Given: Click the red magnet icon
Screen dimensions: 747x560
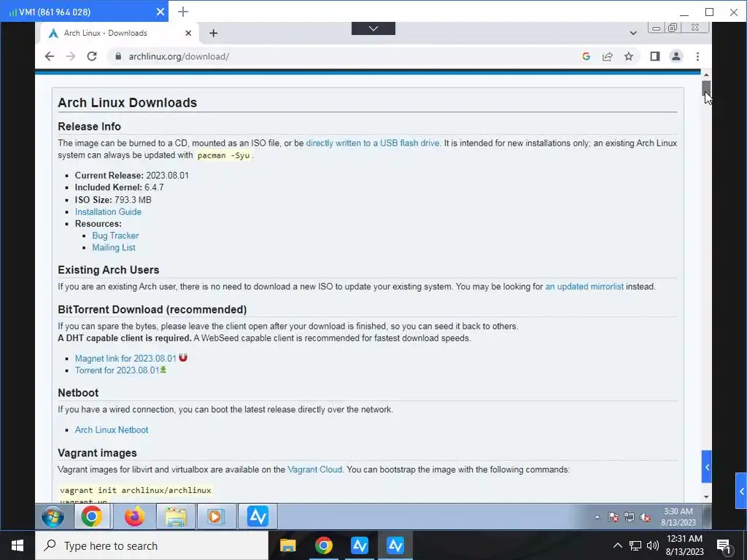Looking at the screenshot, I should click(x=183, y=357).
